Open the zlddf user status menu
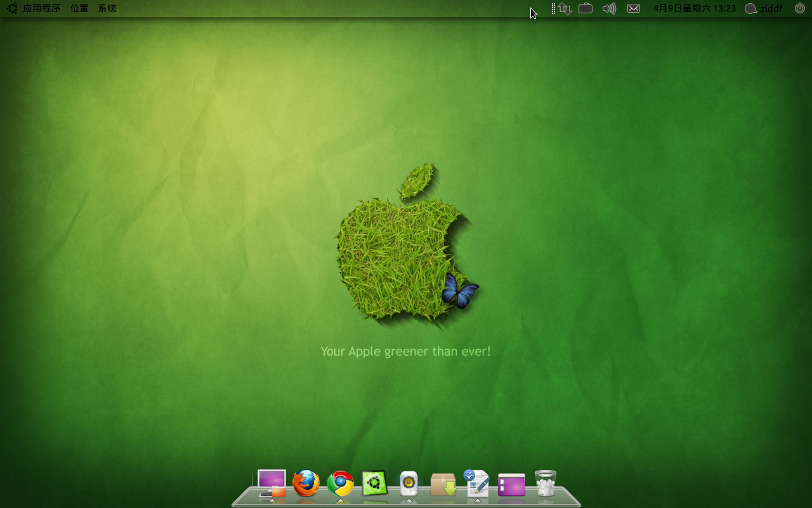The width and height of the screenshot is (812, 508). (x=764, y=8)
